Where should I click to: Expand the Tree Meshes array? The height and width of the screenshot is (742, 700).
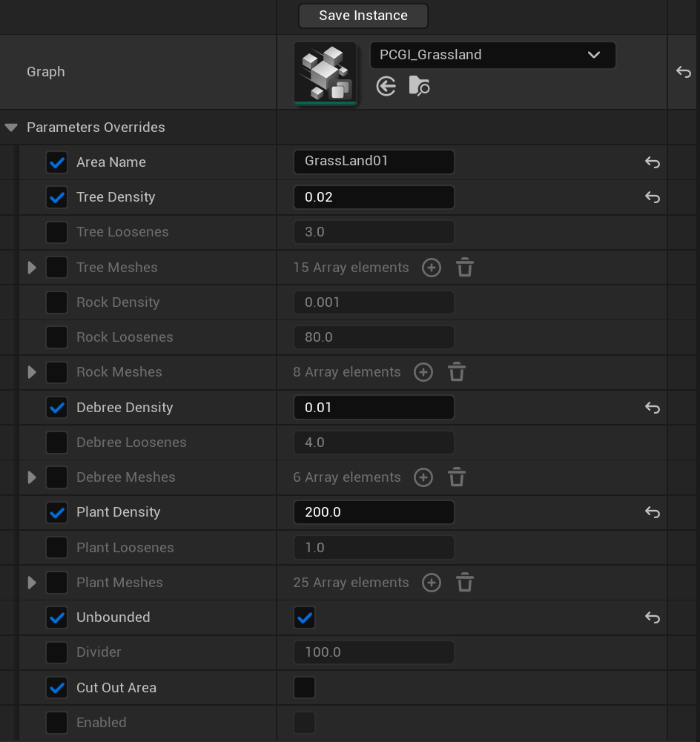coord(32,268)
